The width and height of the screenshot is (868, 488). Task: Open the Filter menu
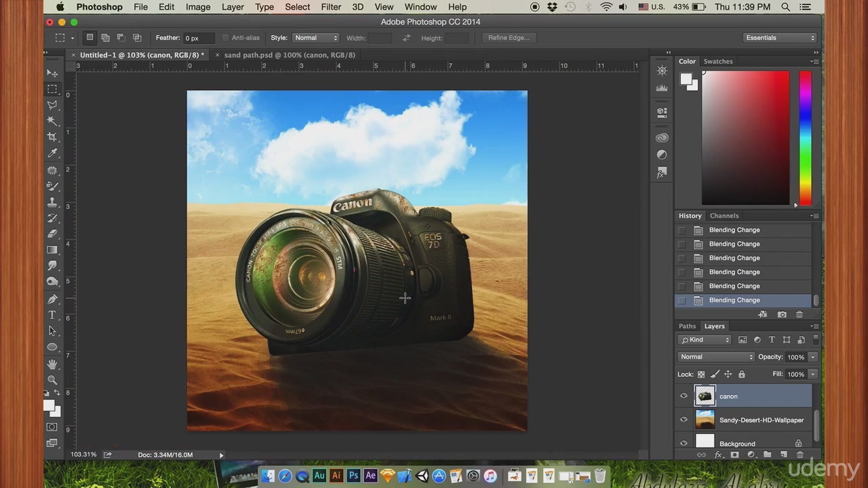click(331, 7)
